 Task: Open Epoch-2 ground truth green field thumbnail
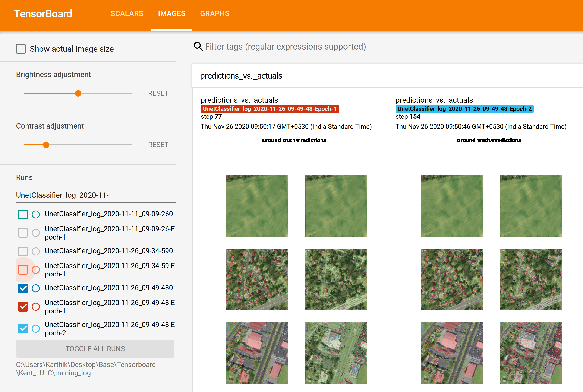pos(452,206)
